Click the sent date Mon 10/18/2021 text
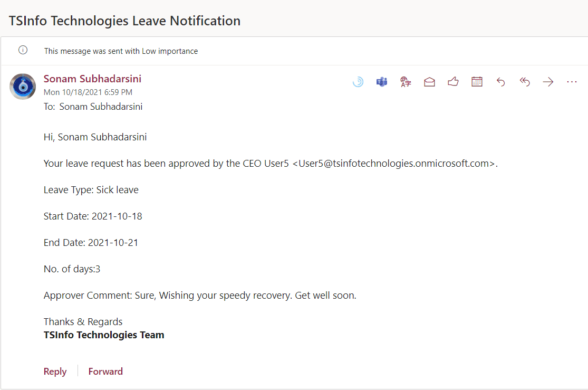This screenshot has width=588, height=390. (x=88, y=92)
